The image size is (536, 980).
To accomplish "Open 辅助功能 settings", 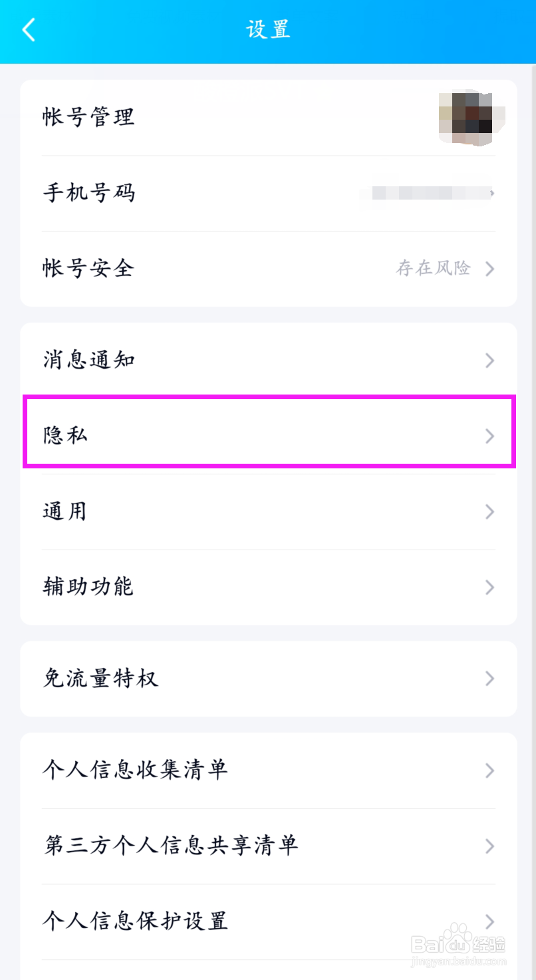I will point(269,587).
